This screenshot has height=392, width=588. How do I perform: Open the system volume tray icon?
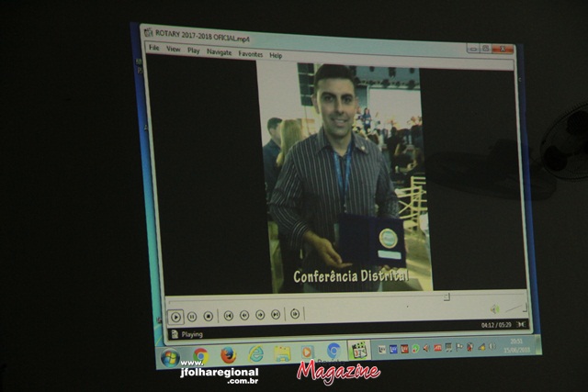tap(492, 346)
